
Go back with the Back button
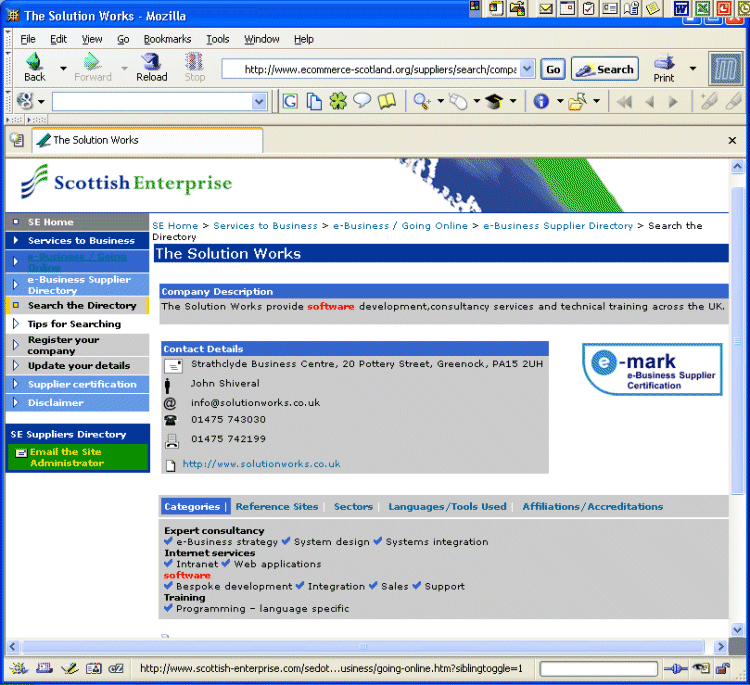pyautogui.click(x=35, y=67)
